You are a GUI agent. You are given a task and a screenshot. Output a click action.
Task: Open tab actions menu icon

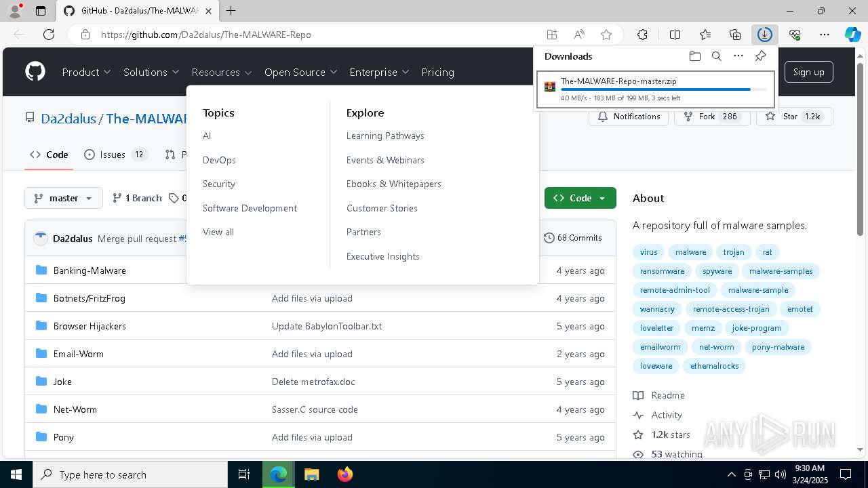click(x=41, y=11)
